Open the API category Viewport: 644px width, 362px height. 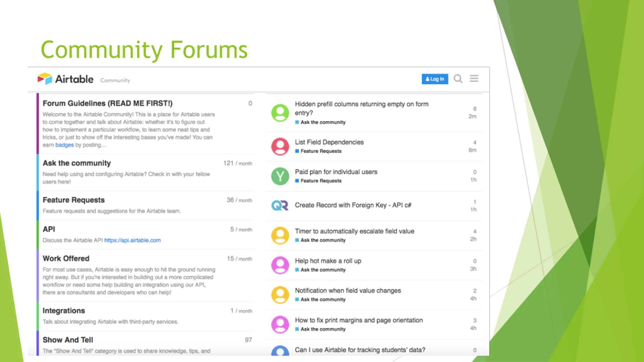pyautogui.click(x=49, y=229)
